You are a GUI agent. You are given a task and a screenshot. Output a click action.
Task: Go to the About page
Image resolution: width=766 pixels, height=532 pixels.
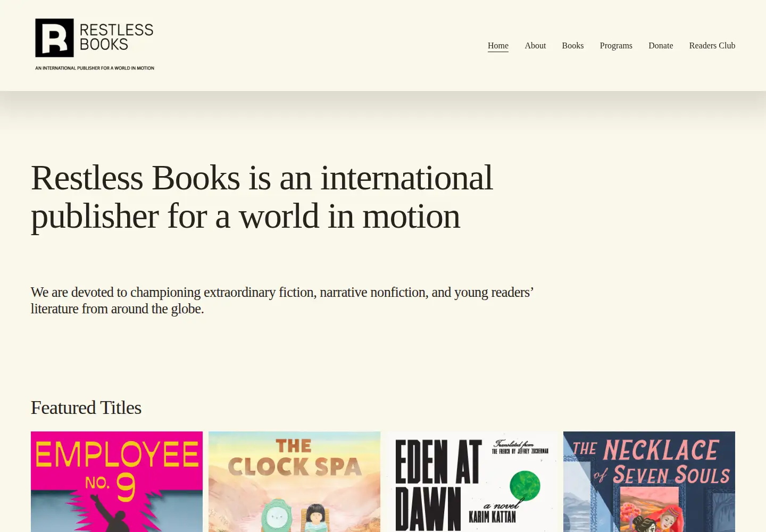coord(535,45)
